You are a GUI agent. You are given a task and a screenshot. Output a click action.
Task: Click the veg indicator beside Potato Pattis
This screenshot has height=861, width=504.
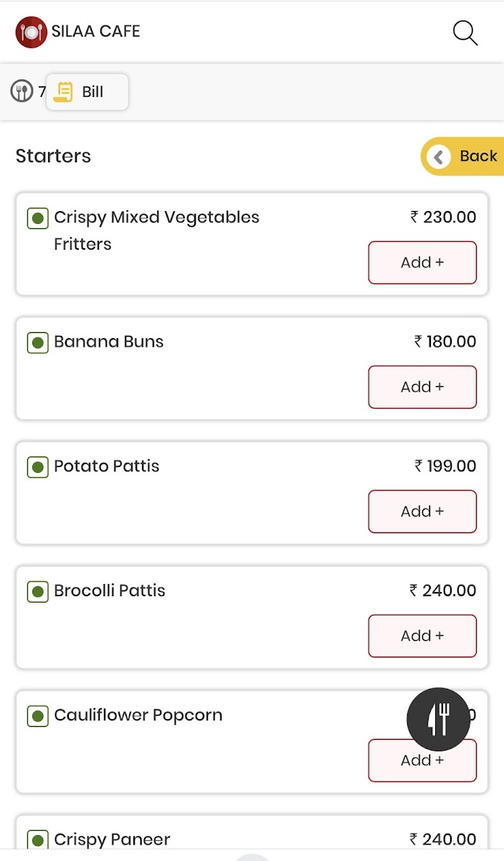click(x=37, y=467)
